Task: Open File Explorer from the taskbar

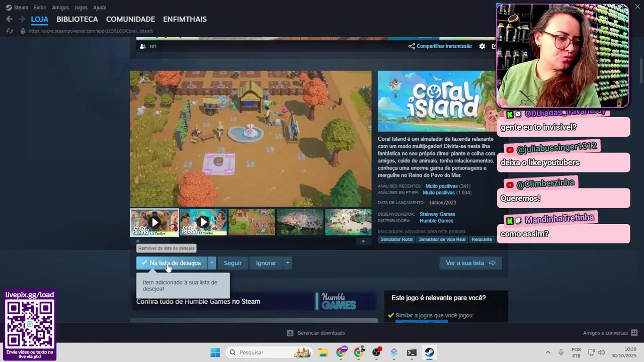Action: pyautogui.click(x=323, y=352)
